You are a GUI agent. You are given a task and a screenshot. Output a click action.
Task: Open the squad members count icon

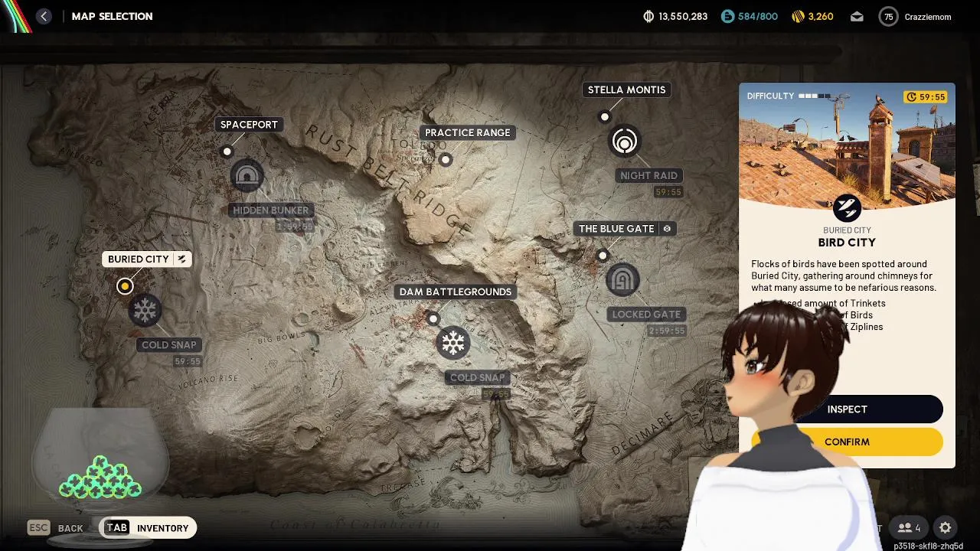(910, 528)
